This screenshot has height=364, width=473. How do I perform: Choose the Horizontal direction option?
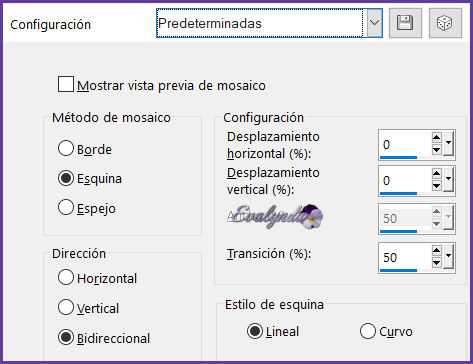click(x=66, y=277)
